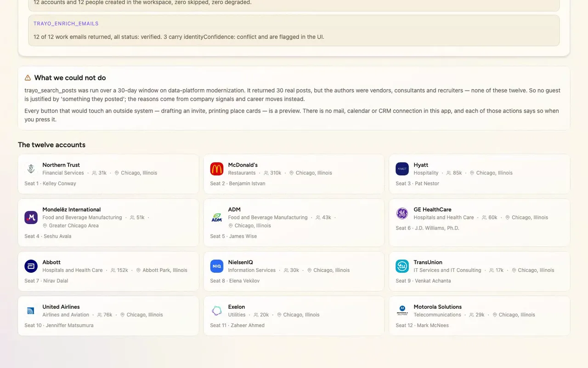588x368 pixels.
Task: Select Seat 8 · Elena Vekilov text
Action: (235, 281)
